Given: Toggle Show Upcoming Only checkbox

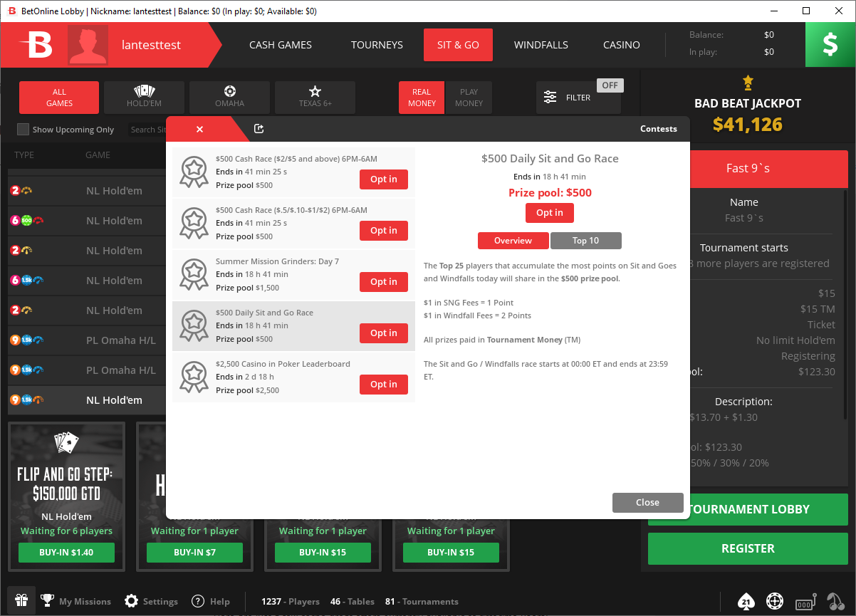Looking at the screenshot, I should (x=24, y=130).
